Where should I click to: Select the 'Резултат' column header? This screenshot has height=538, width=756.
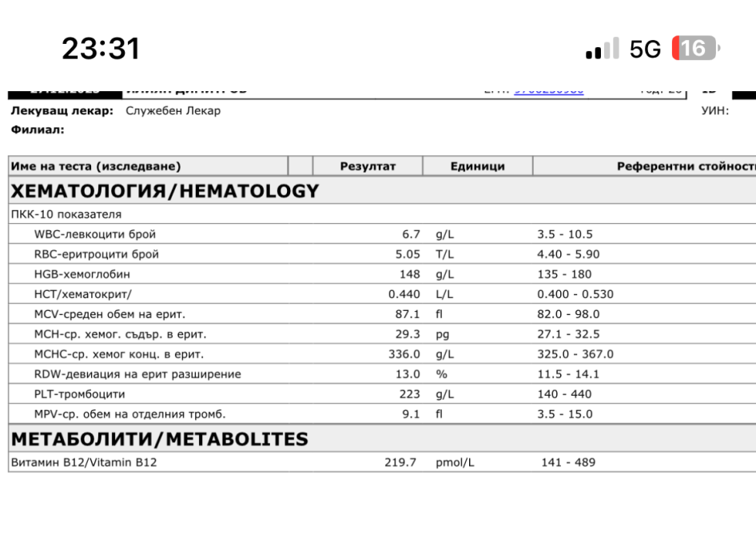(368, 166)
